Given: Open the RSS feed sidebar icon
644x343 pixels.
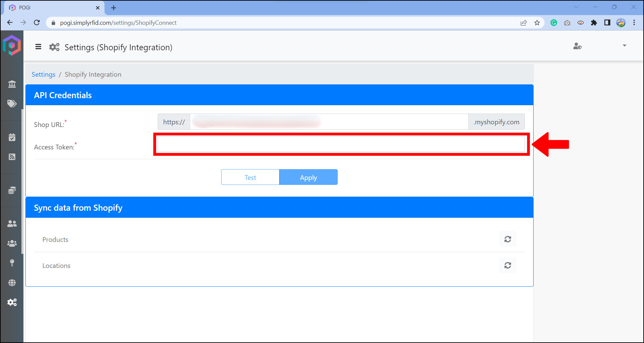Looking at the screenshot, I should coord(12,157).
